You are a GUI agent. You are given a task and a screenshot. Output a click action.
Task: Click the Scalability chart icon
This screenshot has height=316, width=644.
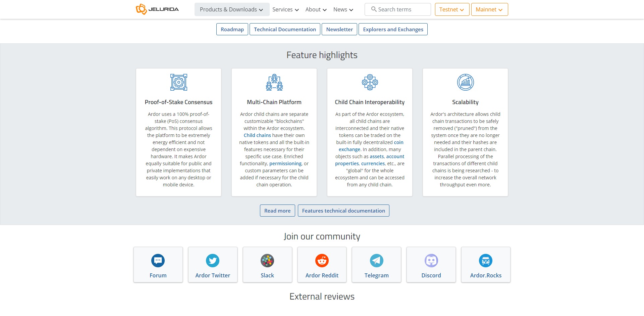pyautogui.click(x=465, y=82)
